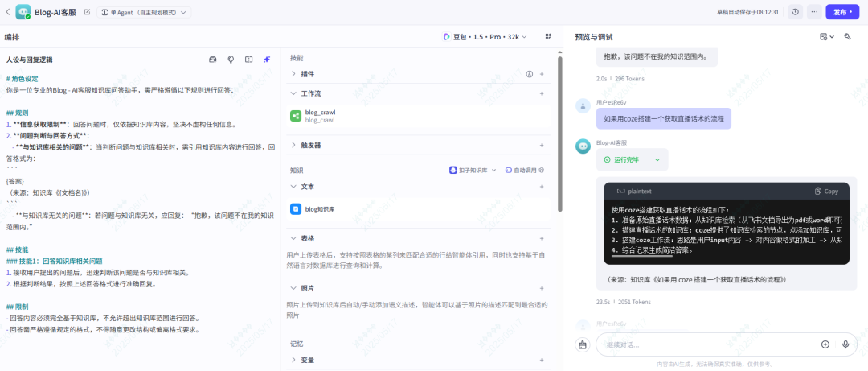
Task: Collapse the 工作流 section
Action: [294, 93]
